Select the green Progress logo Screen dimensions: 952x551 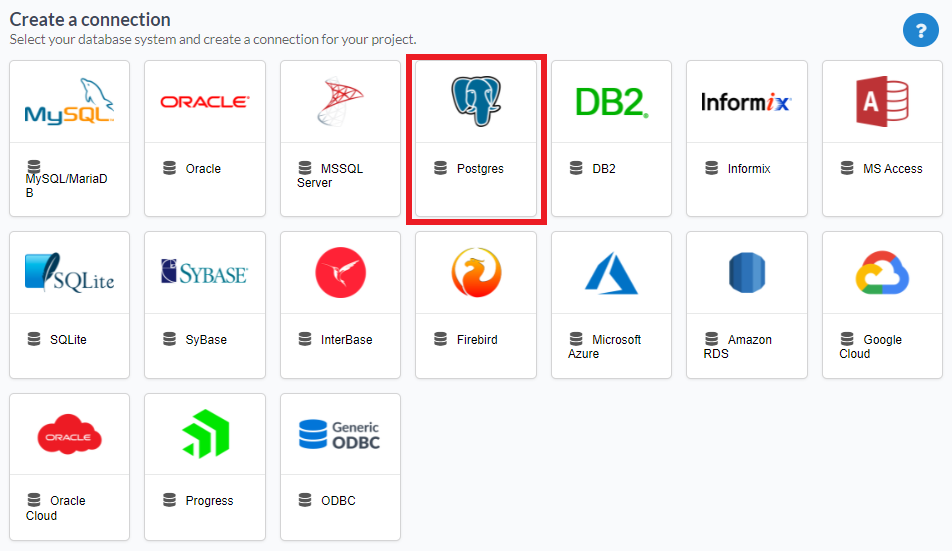pyautogui.click(x=205, y=434)
